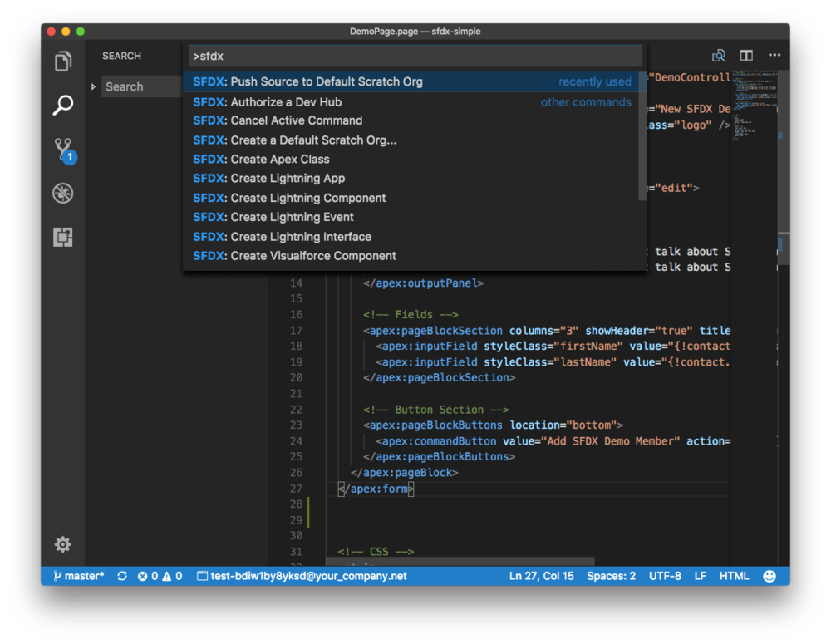The image size is (831, 644).
Task: Click the command palette input containing >sfdx
Action: [415, 56]
